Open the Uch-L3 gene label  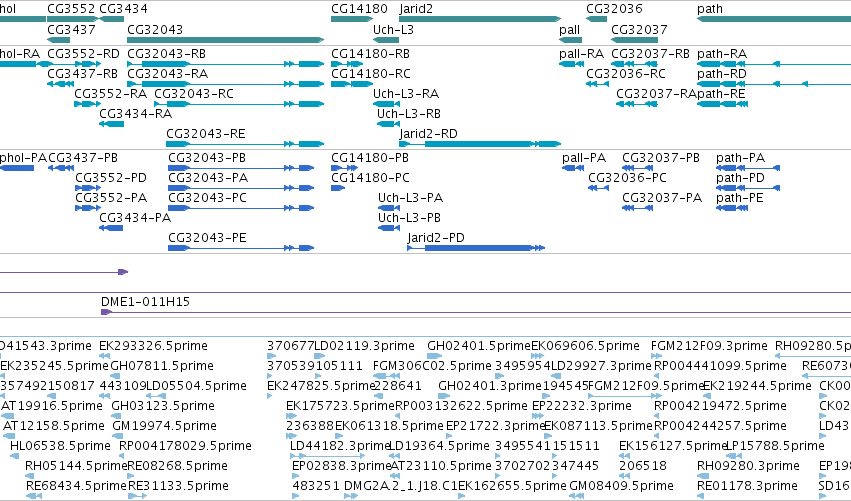point(393,29)
